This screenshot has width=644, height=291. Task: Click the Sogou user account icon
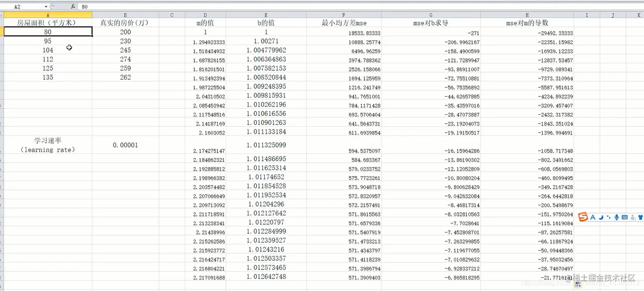pos(633,217)
